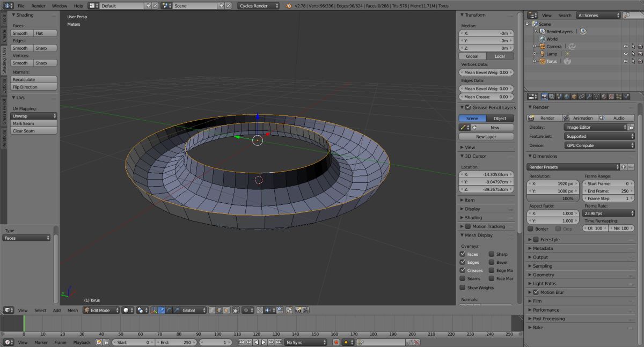The height and width of the screenshot is (347, 644).
Task: Toggle limit selection to visible icon
Action: pos(236,310)
